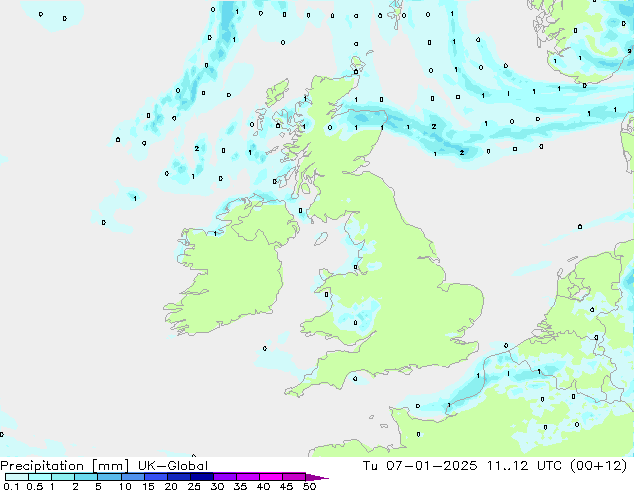Screen dimensions: 634x490
Task: Click the 1–2 mm legend color swatch
Action: pyautogui.click(x=63, y=477)
